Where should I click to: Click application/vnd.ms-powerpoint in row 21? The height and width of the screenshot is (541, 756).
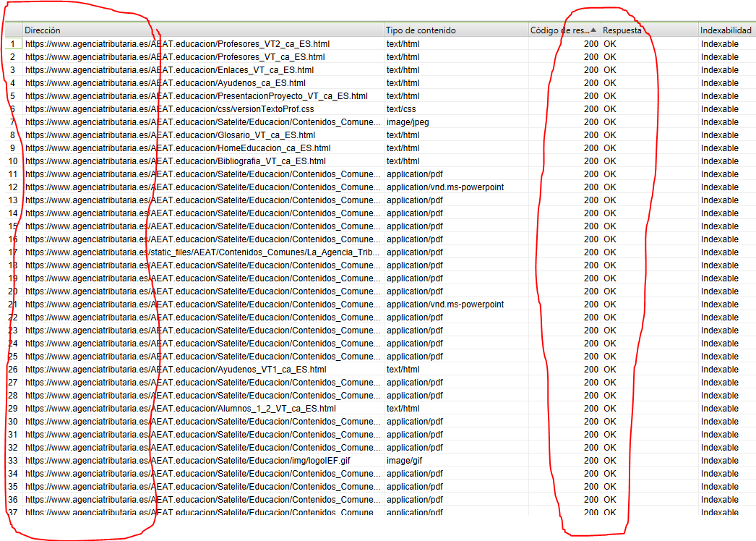click(445, 304)
